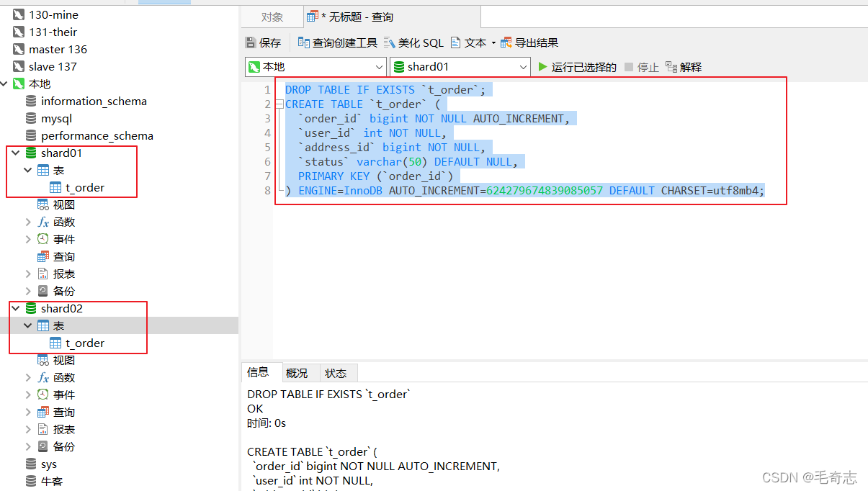Select the master 136 connection

[x=58, y=49]
